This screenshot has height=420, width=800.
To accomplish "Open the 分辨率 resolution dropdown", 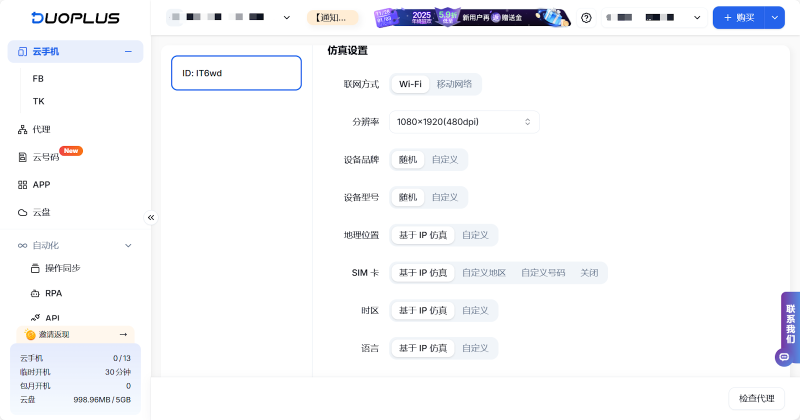I will (464, 122).
